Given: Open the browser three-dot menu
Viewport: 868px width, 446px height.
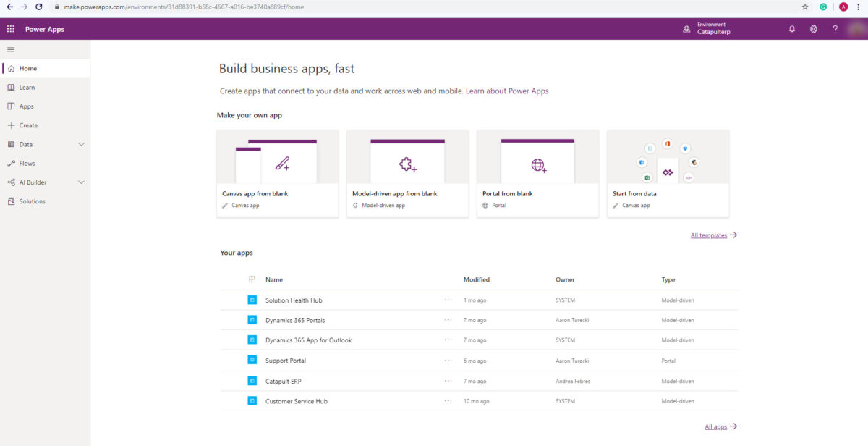Looking at the screenshot, I should coord(859,7).
